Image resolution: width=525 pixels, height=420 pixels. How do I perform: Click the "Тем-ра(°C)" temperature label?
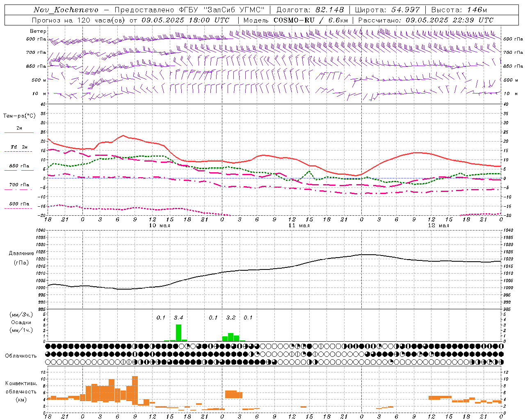click(19, 116)
